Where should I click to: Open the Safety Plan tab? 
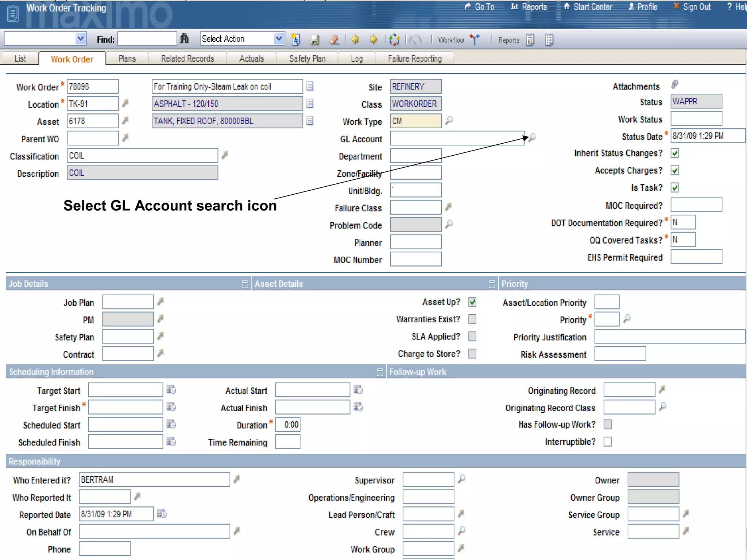pyautogui.click(x=307, y=59)
